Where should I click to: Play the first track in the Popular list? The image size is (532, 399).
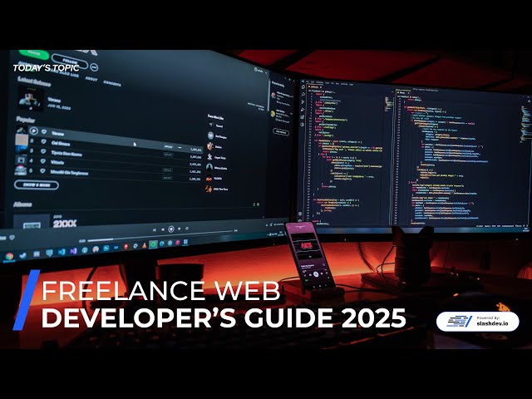tap(33, 131)
